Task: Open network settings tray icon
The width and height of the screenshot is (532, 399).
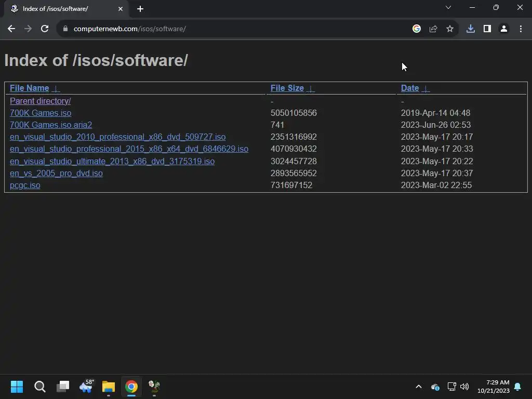Action: [x=451, y=387]
